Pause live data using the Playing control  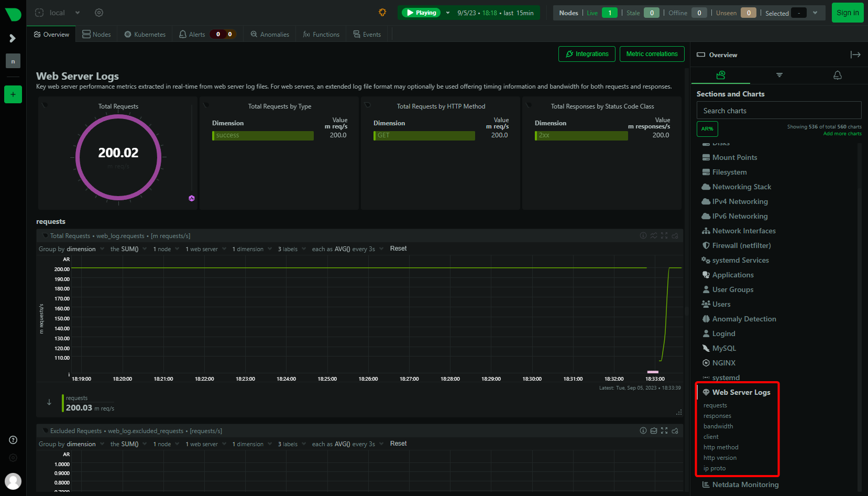click(421, 12)
